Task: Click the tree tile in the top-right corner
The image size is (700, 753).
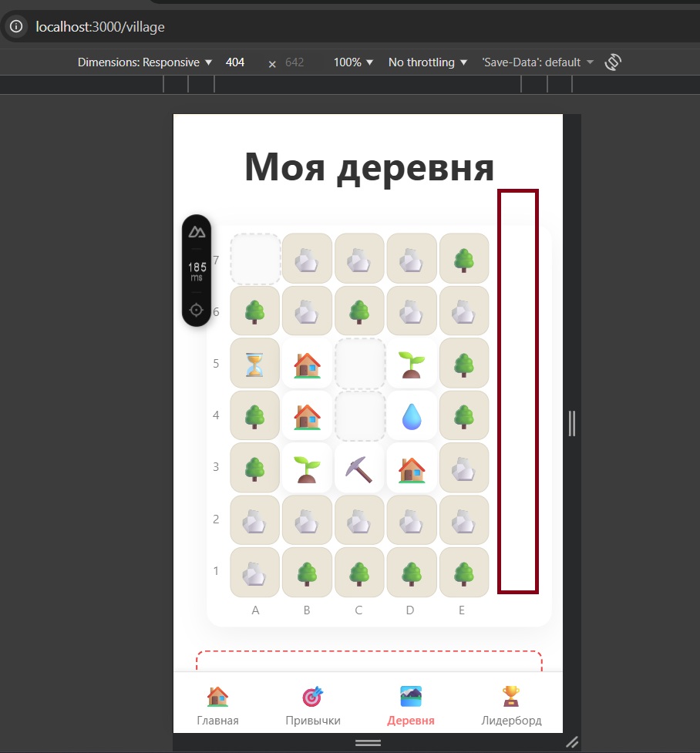Action: click(463, 259)
